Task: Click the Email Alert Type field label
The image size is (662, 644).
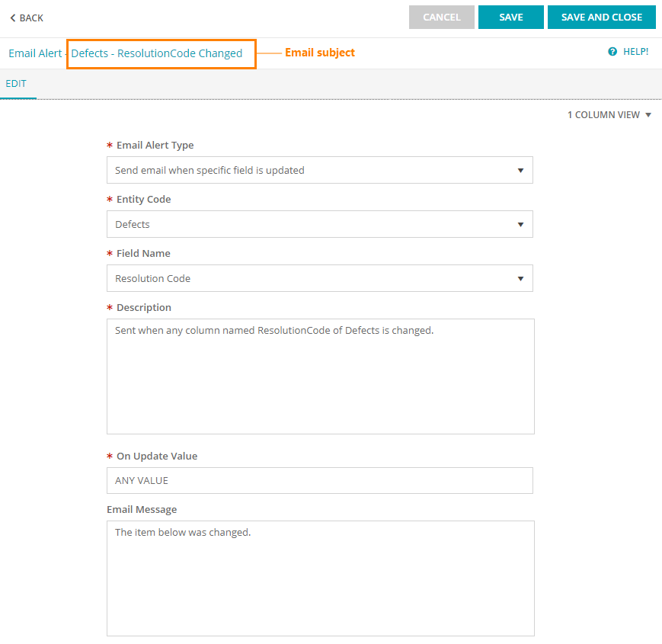Action: coord(155,146)
